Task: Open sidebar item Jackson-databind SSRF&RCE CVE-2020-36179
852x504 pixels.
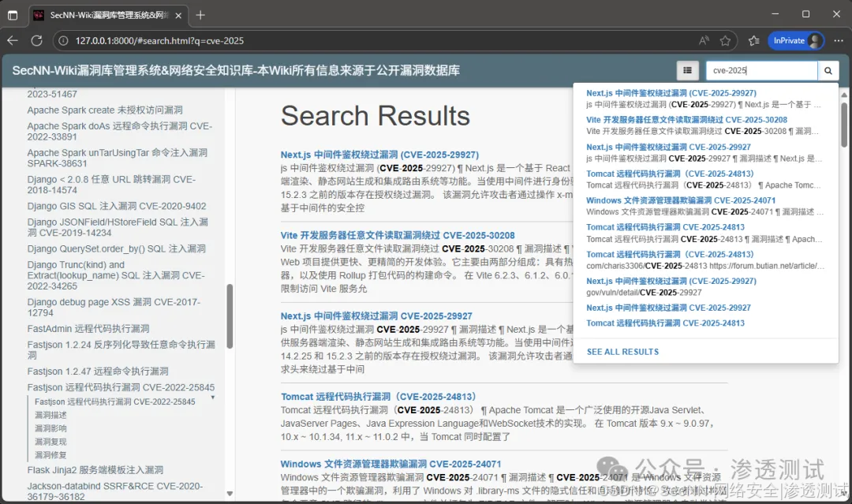Action: [115, 491]
